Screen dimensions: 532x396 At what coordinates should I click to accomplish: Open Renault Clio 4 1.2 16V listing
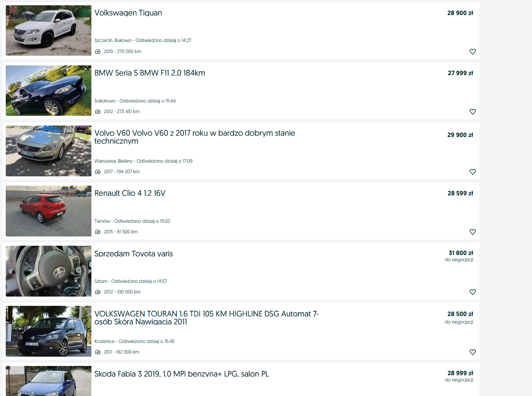pos(130,193)
